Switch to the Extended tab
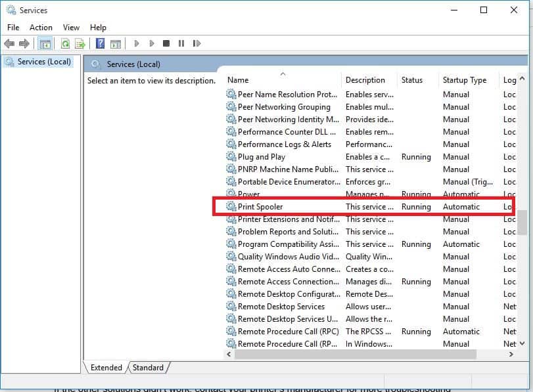The width and height of the screenshot is (533, 392). (x=106, y=368)
